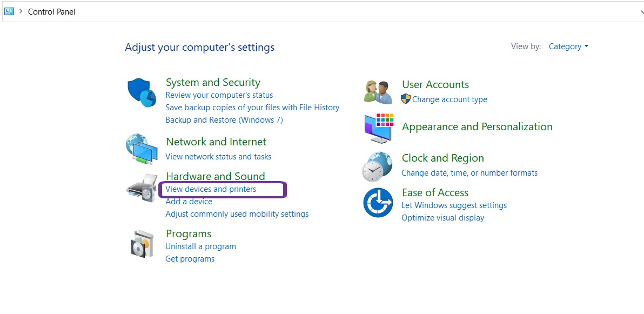This screenshot has height=314, width=644.
Task: Click Adjust commonly used mobility settings
Action: click(237, 213)
